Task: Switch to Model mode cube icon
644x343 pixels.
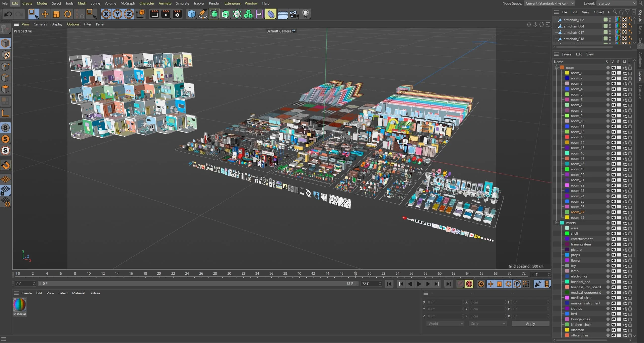Action: 6,43
